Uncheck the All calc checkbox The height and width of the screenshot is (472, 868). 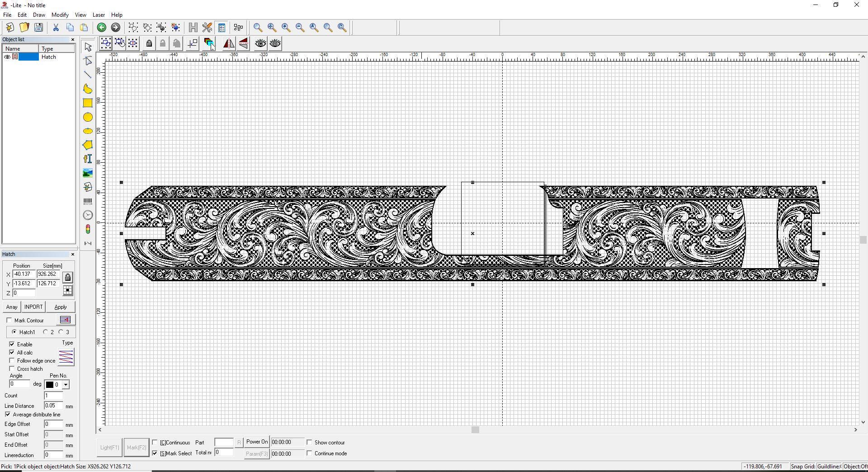point(12,353)
